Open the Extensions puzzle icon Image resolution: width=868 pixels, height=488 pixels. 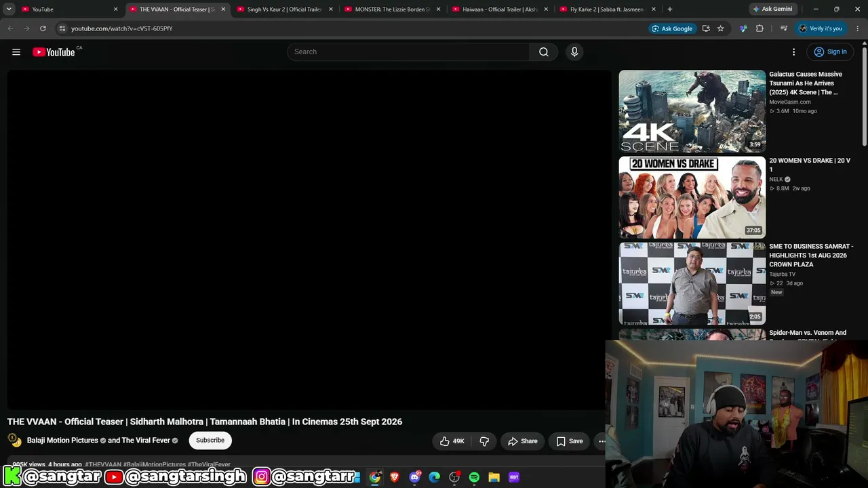[759, 28]
